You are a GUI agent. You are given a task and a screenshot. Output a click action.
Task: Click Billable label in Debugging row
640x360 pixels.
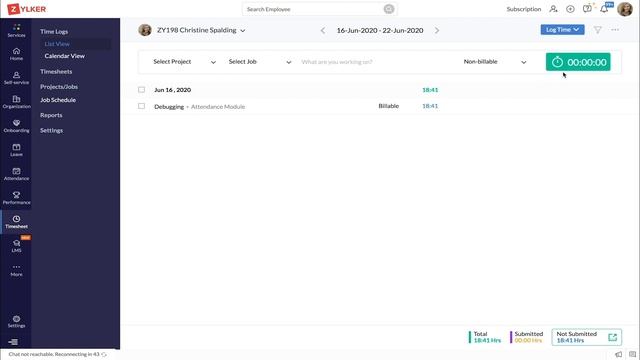389,106
